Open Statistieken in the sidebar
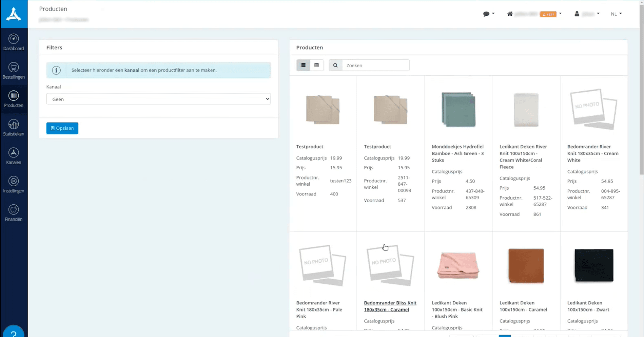 tap(14, 128)
